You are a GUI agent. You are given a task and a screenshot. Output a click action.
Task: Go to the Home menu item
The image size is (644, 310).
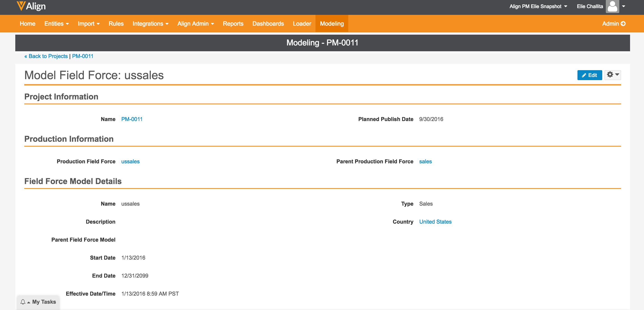[x=27, y=24]
